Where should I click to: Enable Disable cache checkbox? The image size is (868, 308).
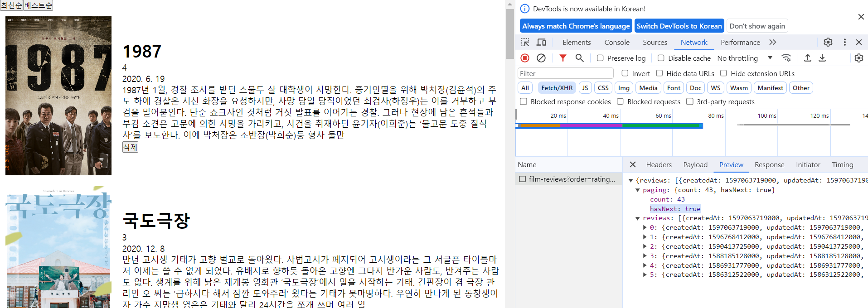coord(661,58)
